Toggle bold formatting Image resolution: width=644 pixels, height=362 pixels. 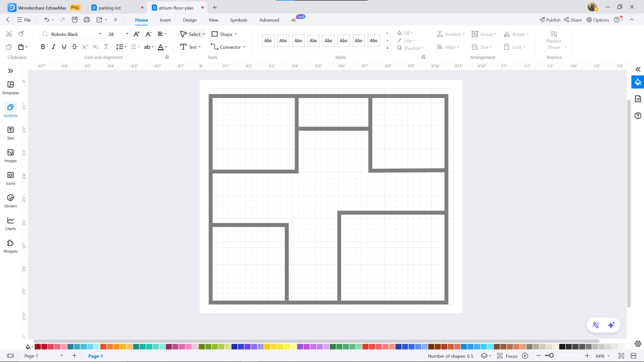pos(43,47)
